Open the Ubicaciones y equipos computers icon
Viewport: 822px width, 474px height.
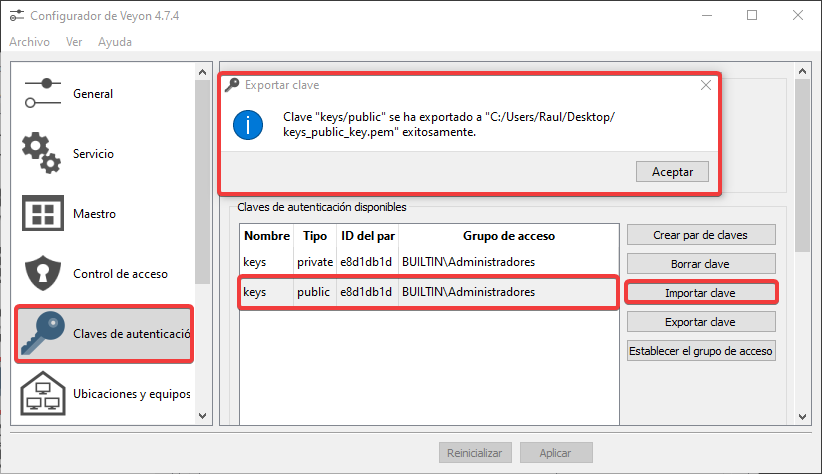click(x=43, y=393)
